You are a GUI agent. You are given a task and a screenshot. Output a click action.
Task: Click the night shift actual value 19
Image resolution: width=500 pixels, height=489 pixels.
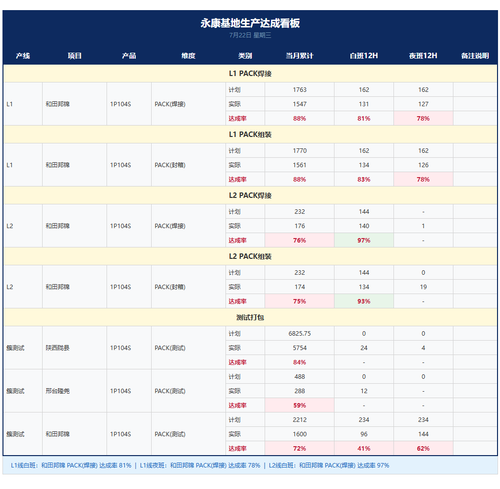point(423,287)
